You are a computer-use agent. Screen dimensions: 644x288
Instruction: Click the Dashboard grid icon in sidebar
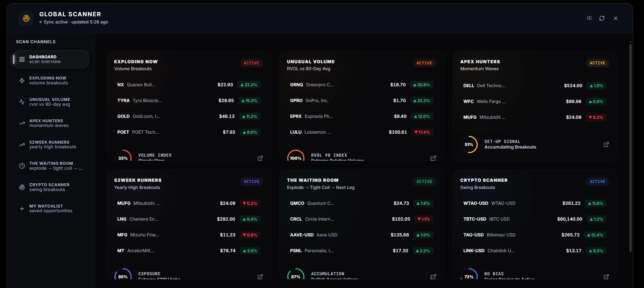click(22, 59)
